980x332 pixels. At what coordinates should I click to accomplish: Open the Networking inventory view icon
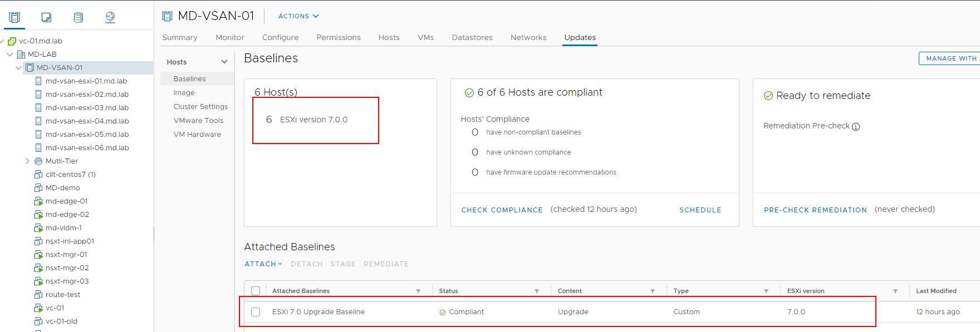[110, 18]
